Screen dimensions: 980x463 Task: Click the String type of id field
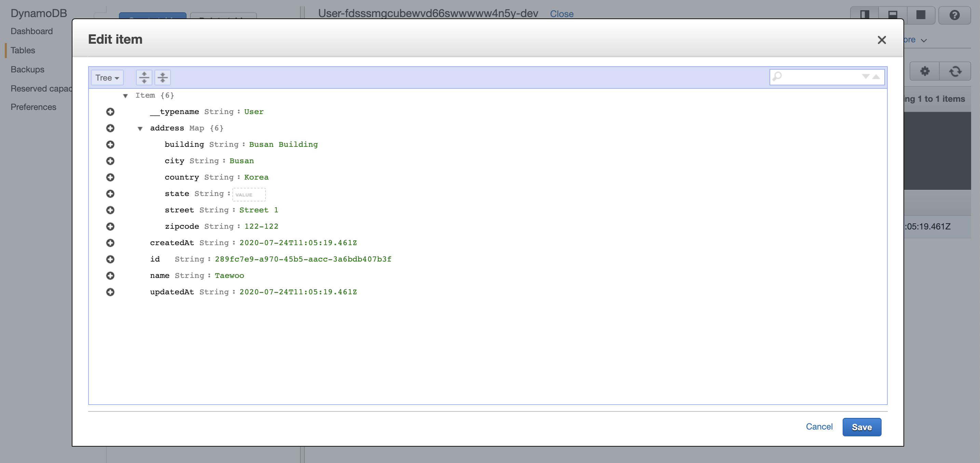tap(189, 259)
